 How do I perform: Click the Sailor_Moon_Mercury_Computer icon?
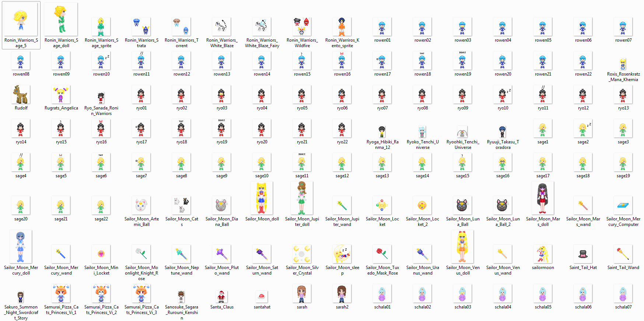pos(623,205)
